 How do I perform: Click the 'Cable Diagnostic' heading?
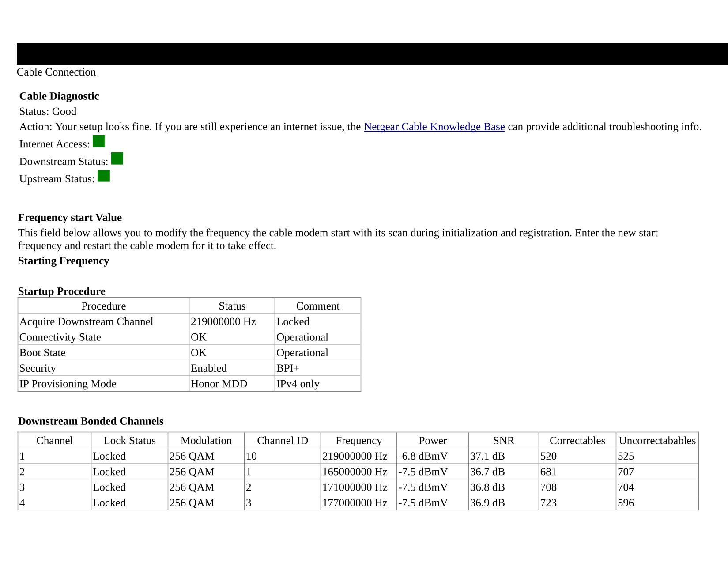pyautogui.click(x=59, y=96)
